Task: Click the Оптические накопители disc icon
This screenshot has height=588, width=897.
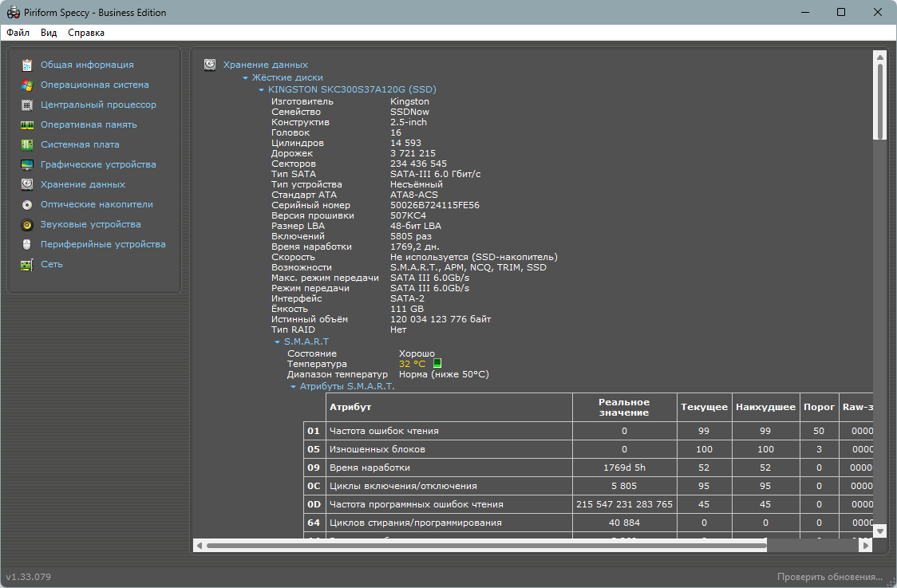Action: [27, 205]
